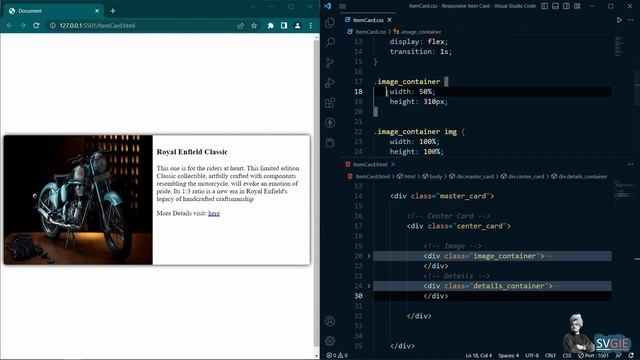This screenshot has height=360, width=640.
Task: Change end of line sequence CRLF
Action: point(550,356)
